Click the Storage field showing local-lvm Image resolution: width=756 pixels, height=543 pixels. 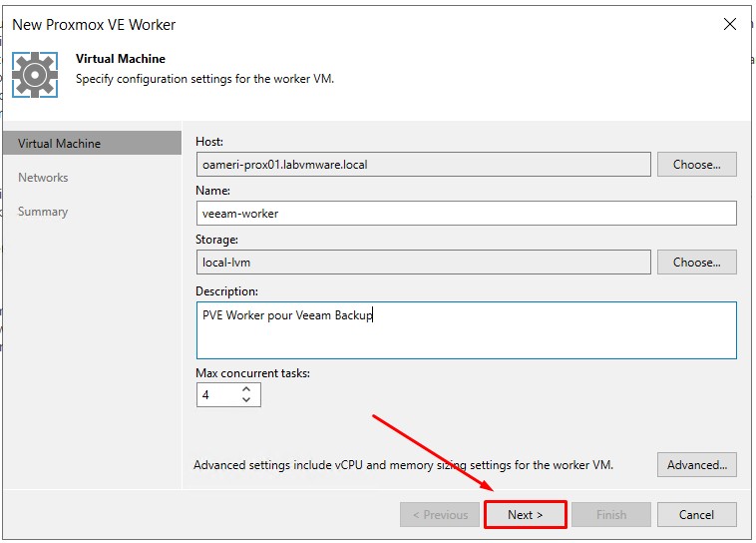pyautogui.click(x=423, y=263)
